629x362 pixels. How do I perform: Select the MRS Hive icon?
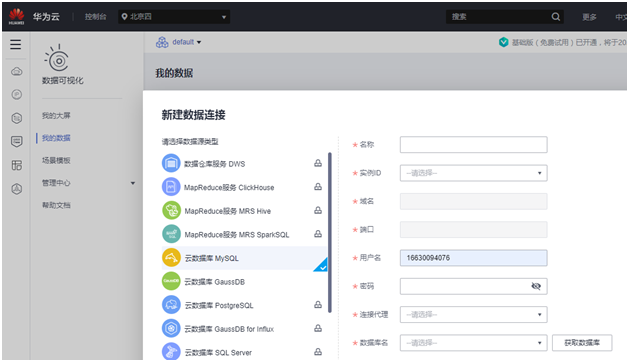(x=171, y=210)
